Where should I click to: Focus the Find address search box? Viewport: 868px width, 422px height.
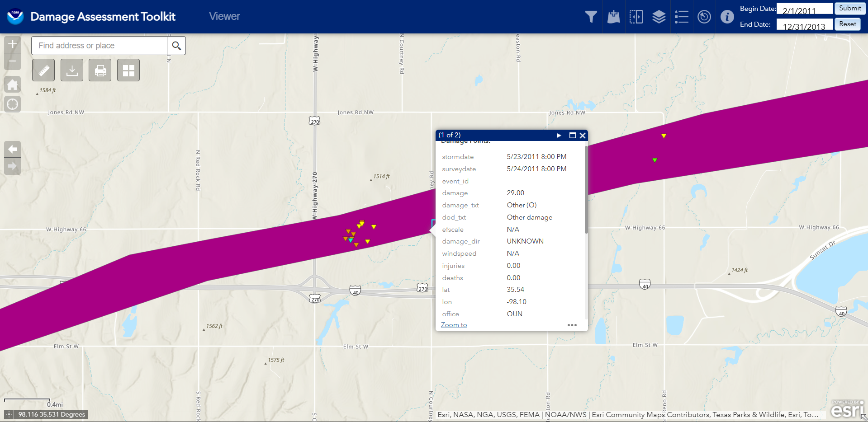[100, 46]
